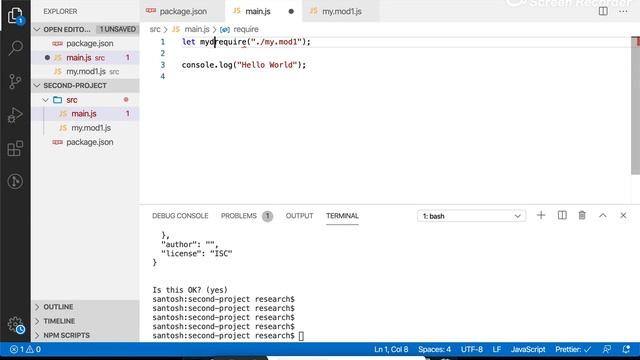Image resolution: width=640 pixels, height=360 pixels.
Task: Collapse the Open Editors section
Action: point(37,29)
